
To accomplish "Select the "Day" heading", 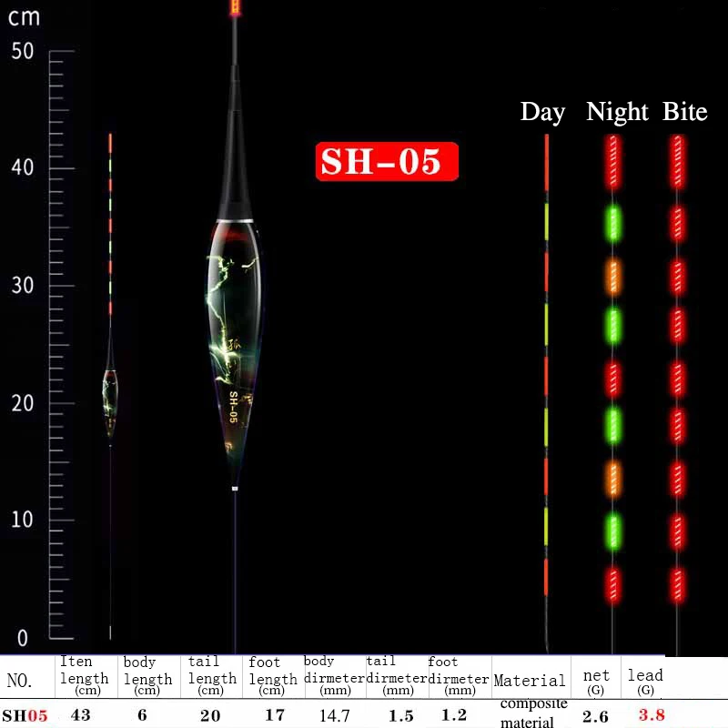I will tap(542, 112).
